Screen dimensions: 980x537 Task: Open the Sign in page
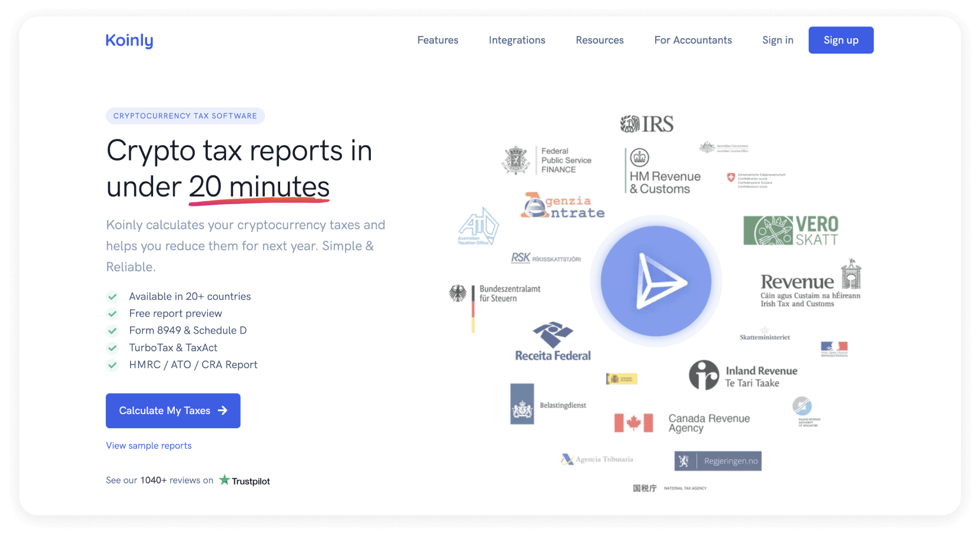[x=778, y=40]
